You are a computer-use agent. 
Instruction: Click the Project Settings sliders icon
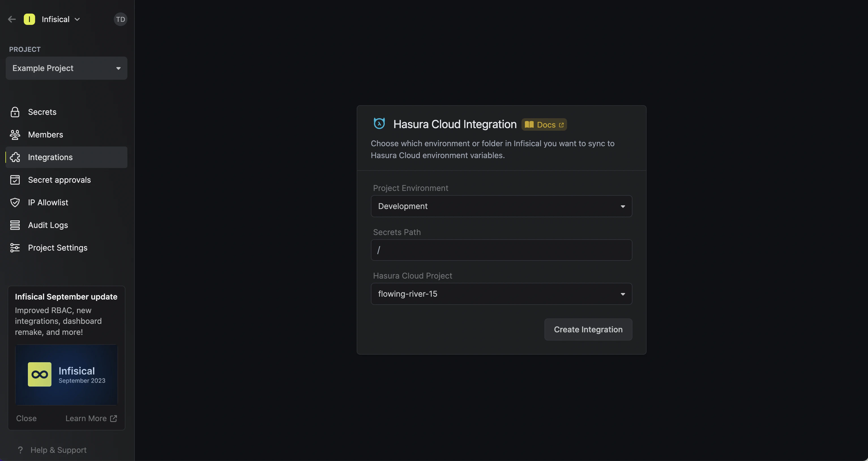tap(15, 247)
